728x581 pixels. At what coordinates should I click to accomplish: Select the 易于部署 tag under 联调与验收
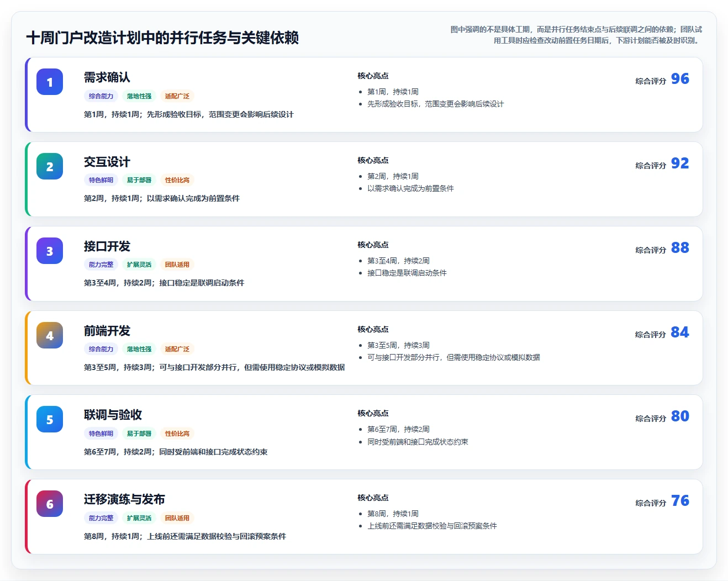pyautogui.click(x=139, y=434)
